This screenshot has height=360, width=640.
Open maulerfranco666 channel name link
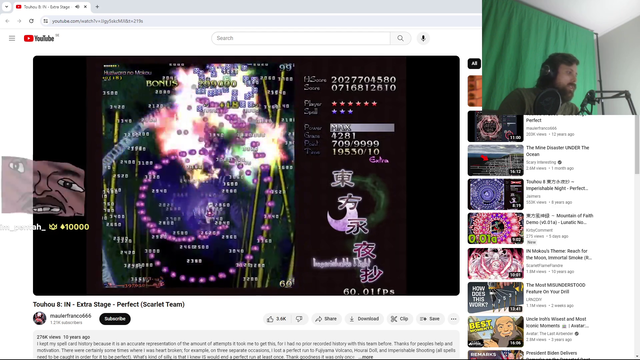[x=71, y=316]
